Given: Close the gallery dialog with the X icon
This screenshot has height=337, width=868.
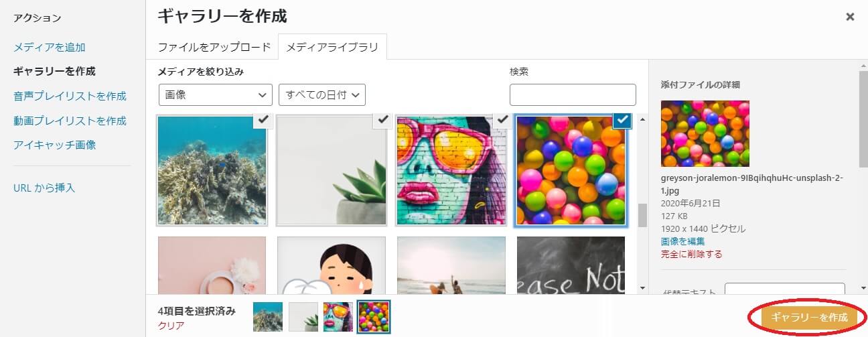Looking at the screenshot, I should [850, 17].
